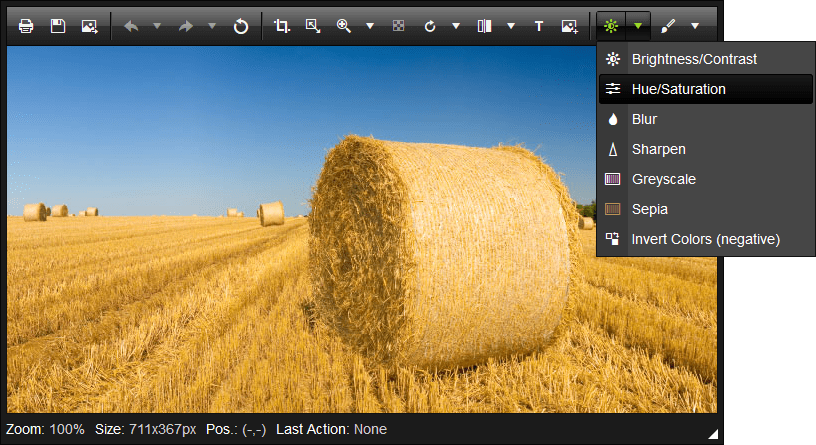Image resolution: width=816 pixels, height=445 pixels.
Task: Click the Rotate image icon
Action: (430, 26)
